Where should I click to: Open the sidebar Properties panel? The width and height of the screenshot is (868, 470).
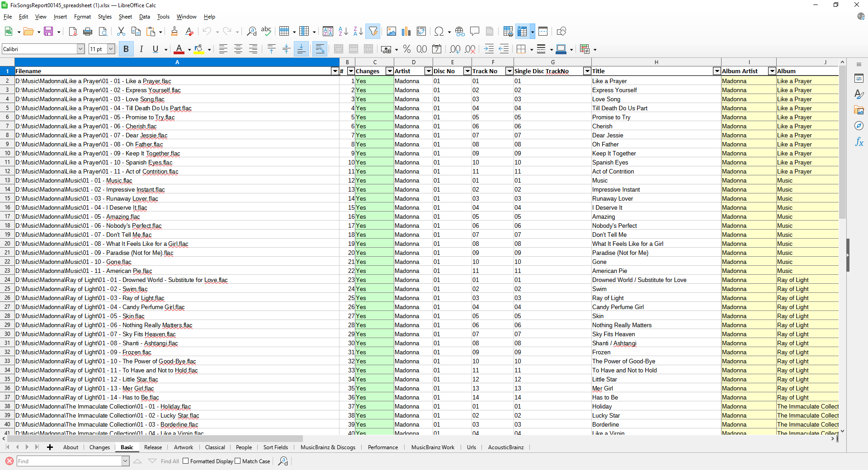(x=859, y=79)
